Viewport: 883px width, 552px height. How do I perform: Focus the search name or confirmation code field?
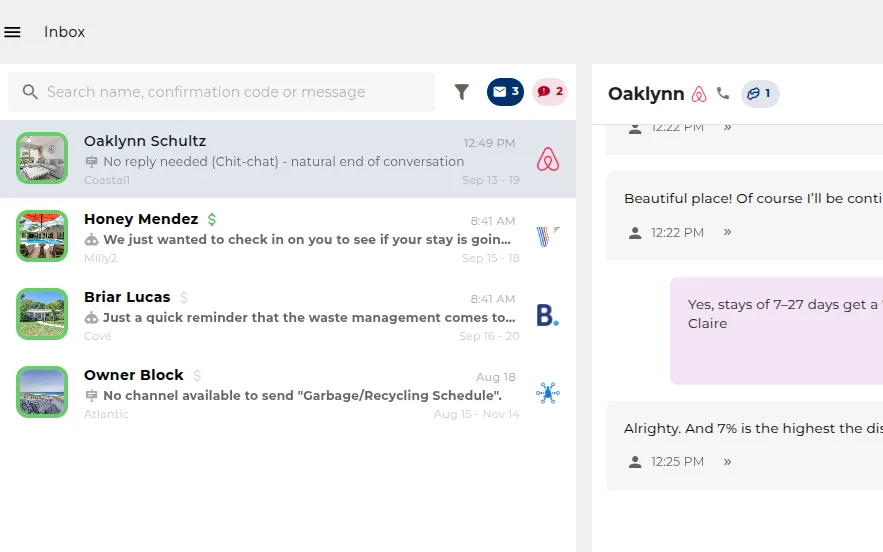point(221,92)
